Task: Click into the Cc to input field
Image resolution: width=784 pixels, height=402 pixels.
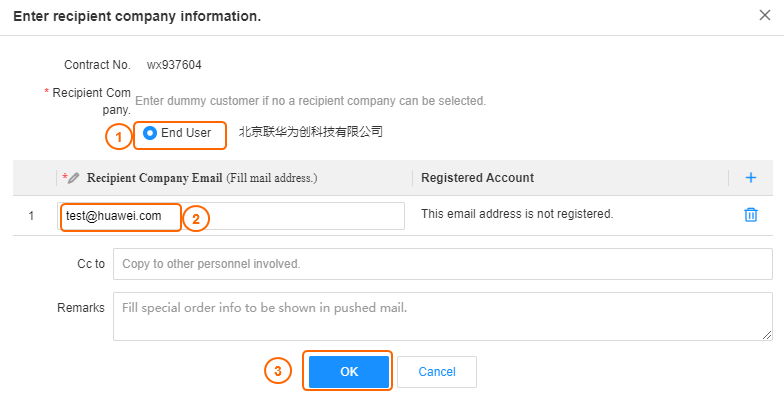Action: coord(442,264)
